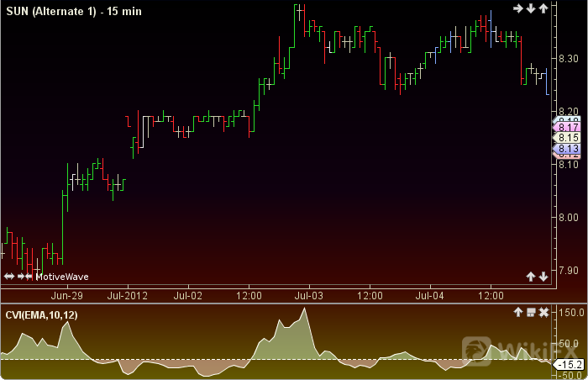
Task: Maximize the CVI study panel
Action: [531, 313]
